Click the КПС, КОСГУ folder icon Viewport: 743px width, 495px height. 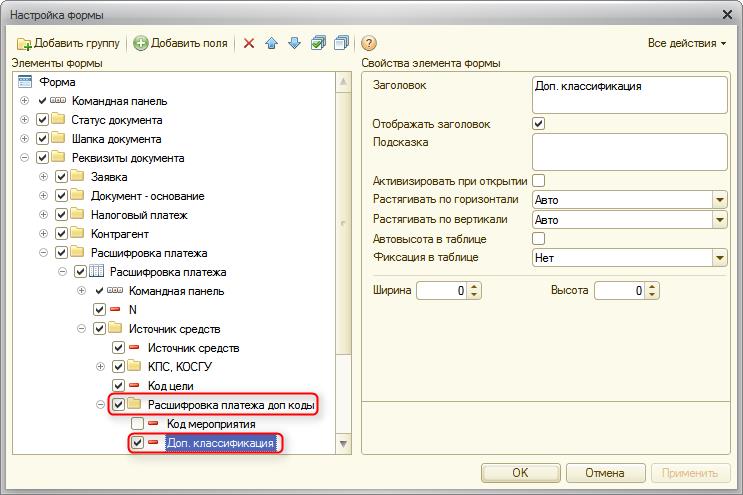(134, 366)
